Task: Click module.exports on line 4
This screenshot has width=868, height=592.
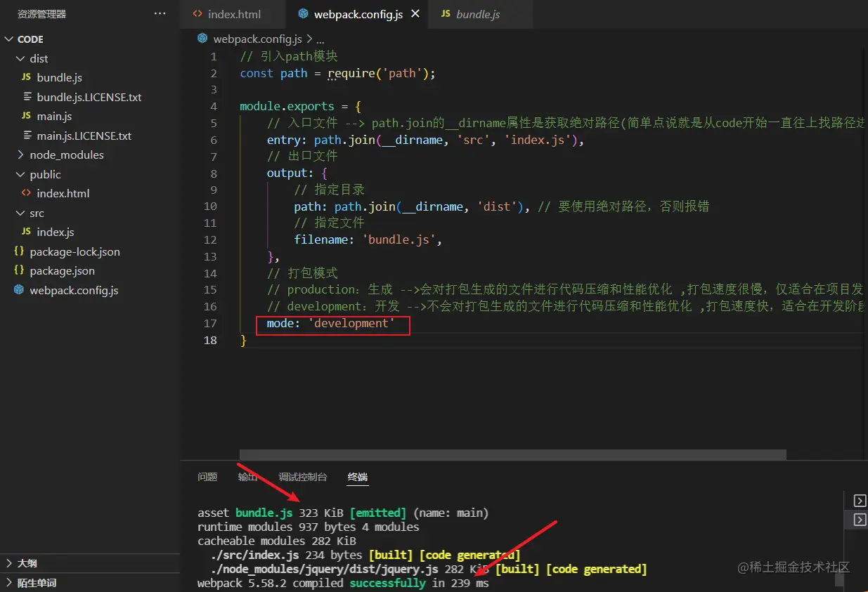Action: tap(287, 106)
